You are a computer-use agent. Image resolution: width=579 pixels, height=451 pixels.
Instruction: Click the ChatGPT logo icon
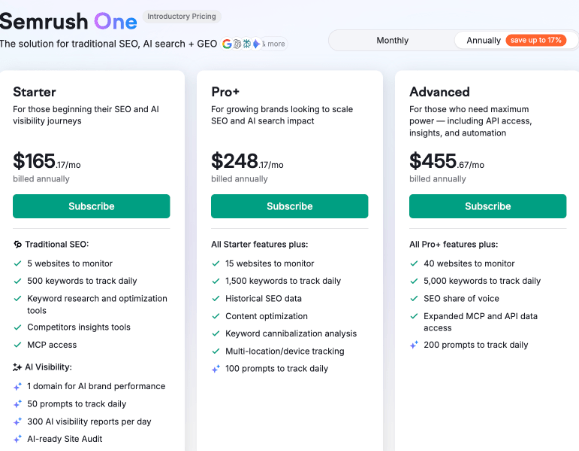(x=237, y=44)
